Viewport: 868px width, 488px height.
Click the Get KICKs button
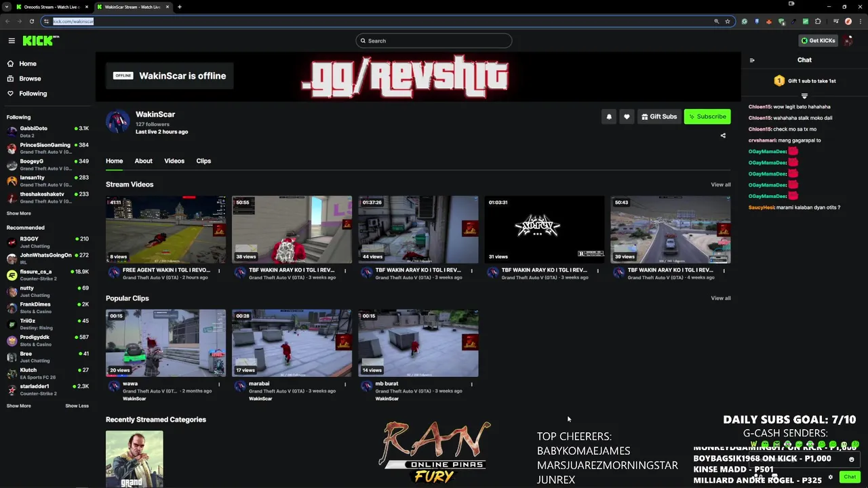pyautogui.click(x=818, y=41)
